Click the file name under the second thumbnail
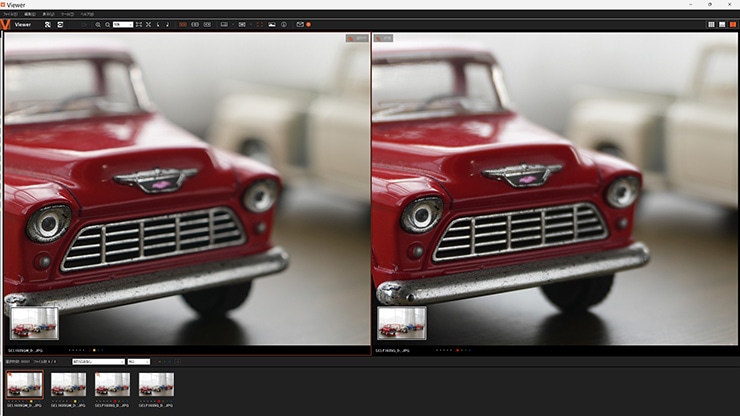 68,405
